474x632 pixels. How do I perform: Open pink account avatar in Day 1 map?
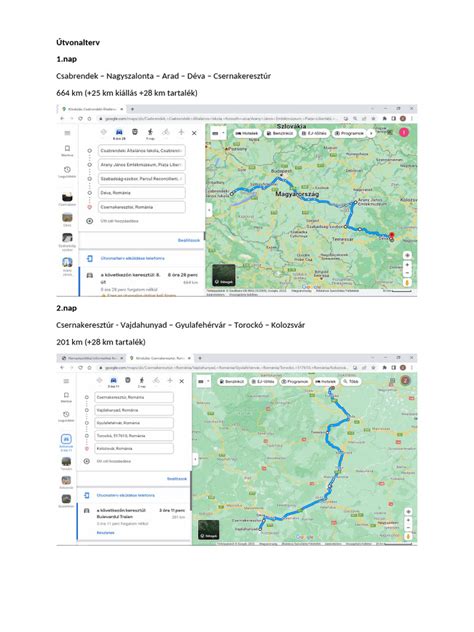tap(404, 132)
